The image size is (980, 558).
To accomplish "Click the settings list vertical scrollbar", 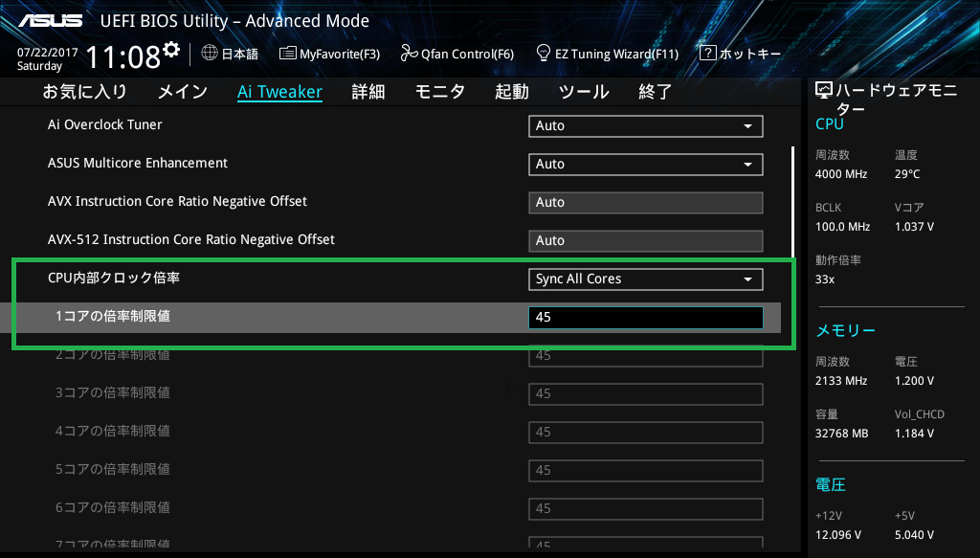I will pos(792,203).
